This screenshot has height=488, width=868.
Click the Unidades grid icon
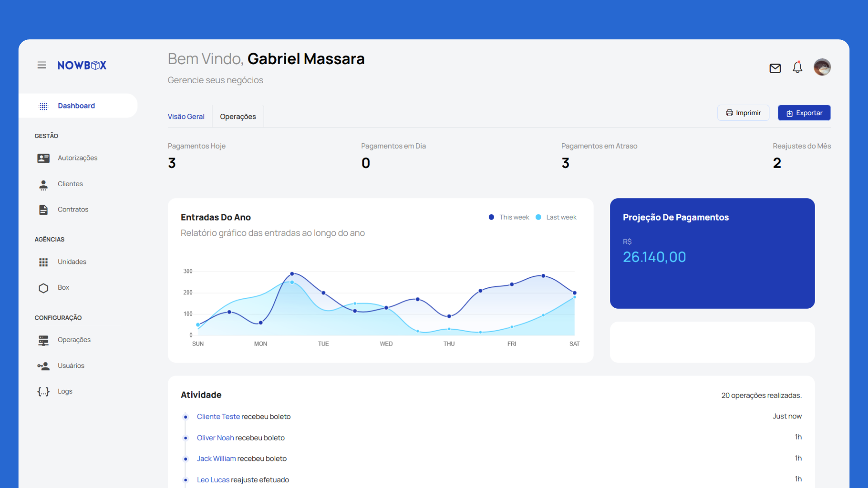point(43,262)
